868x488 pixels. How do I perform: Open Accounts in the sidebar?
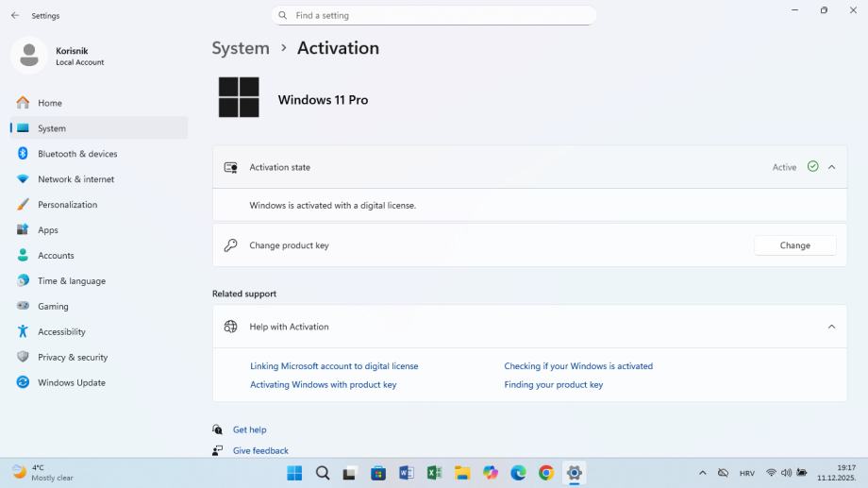98,256
